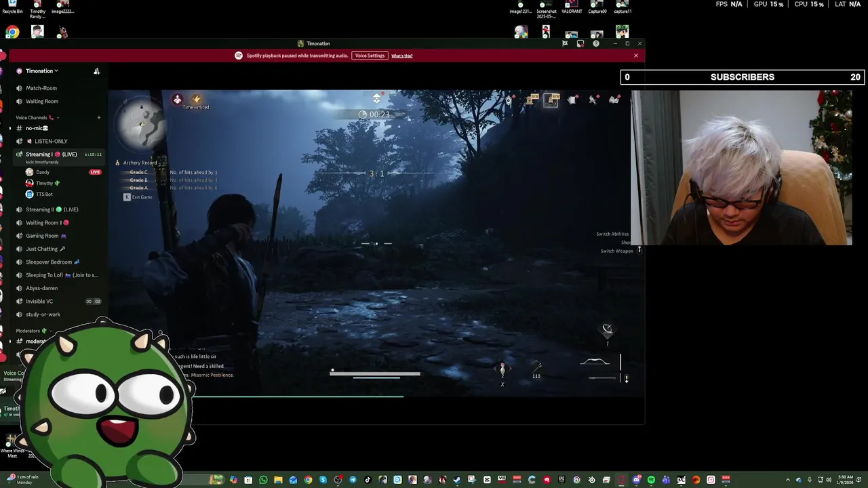Open Discord from the taskbar
This screenshot has height=488, width=868.
pyautogui.click(x=636, y=480)
